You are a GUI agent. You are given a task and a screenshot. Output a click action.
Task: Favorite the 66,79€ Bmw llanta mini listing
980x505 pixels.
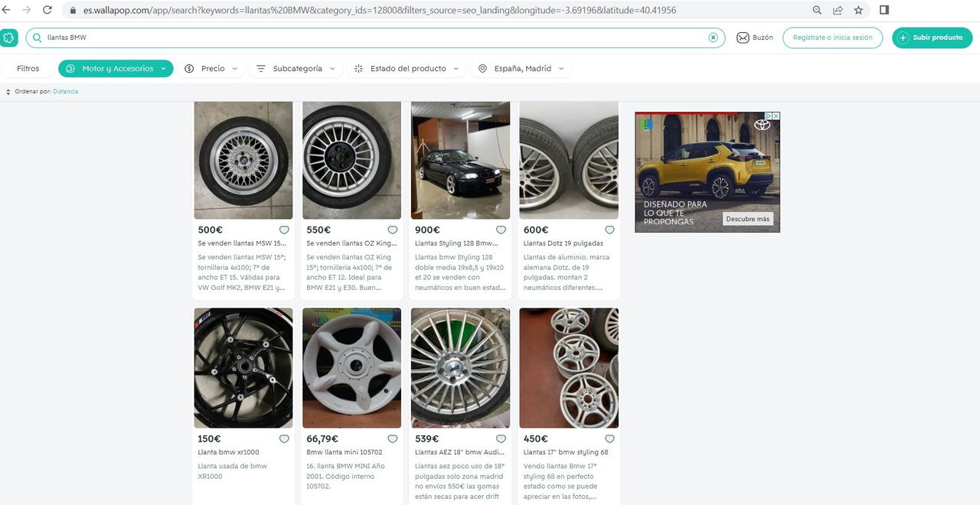393,439
